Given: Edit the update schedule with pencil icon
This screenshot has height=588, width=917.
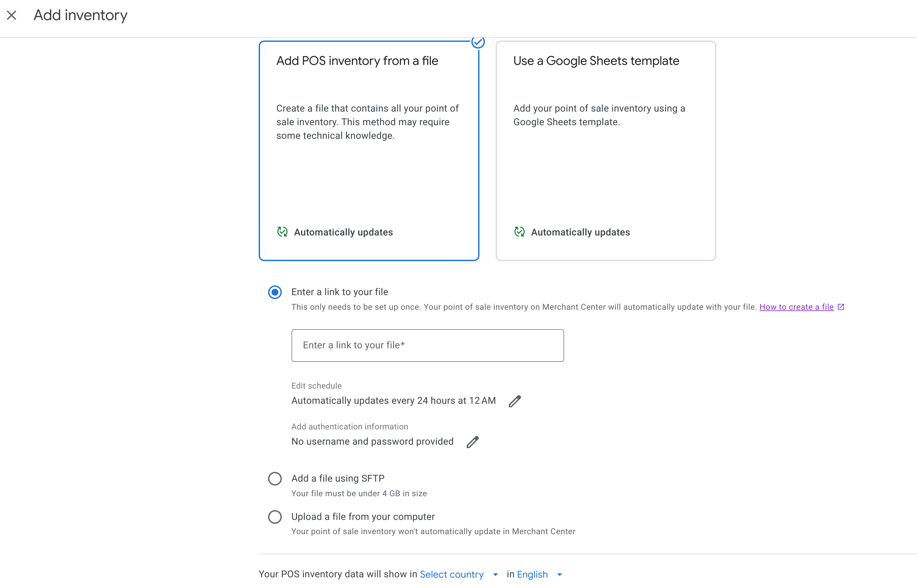Looking at the screenshot, I should (x=515, y=401).
